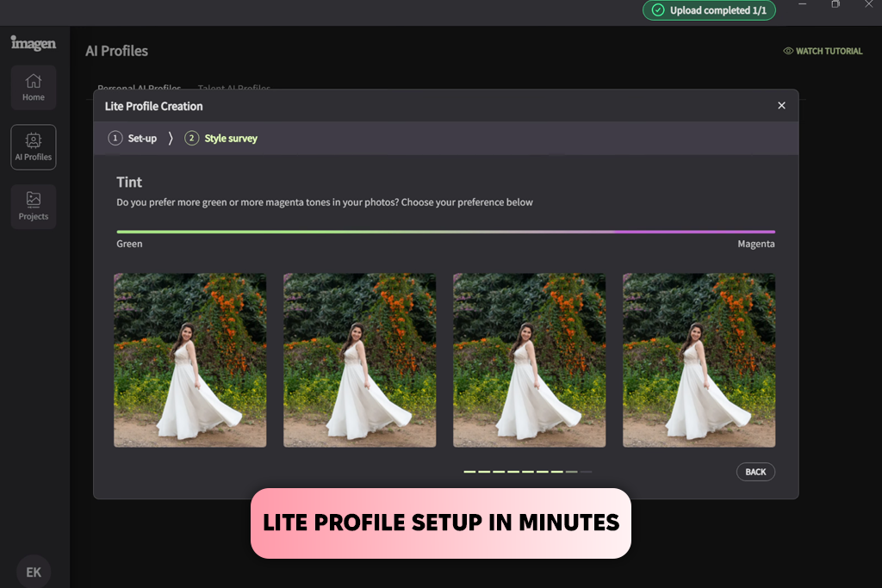This screenshot has width=882, height=588.
Task: Click the 'Lite Profile Creation' dialog title
Action: [x=153, y=106]
